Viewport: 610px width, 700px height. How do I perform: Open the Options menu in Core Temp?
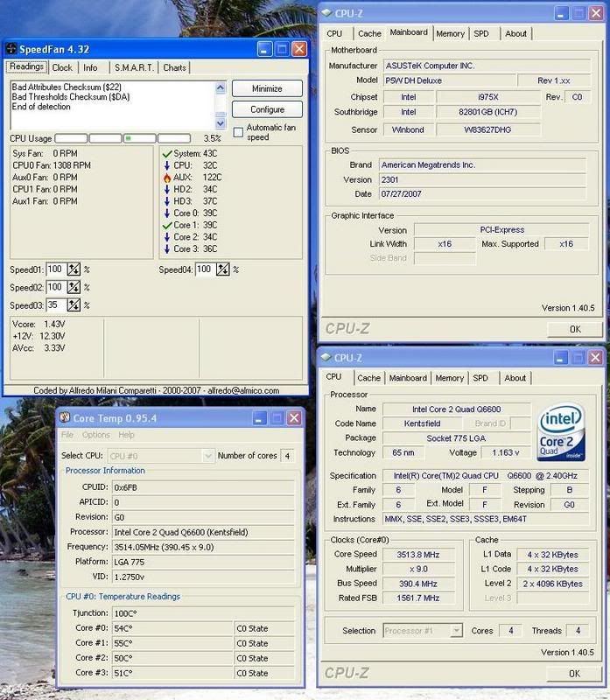click(x=95, y=435)
